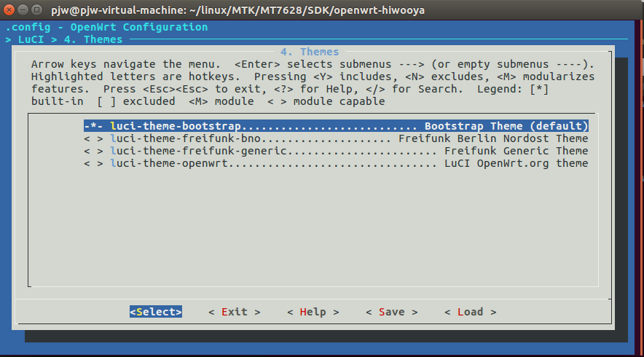Click the LuCI breadcrumb in the path

point(31,39)
